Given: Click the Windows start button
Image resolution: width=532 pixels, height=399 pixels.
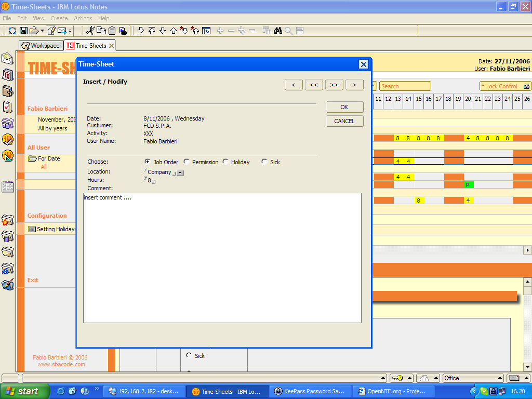Looking at the screenshot, I should click(25, 391).
